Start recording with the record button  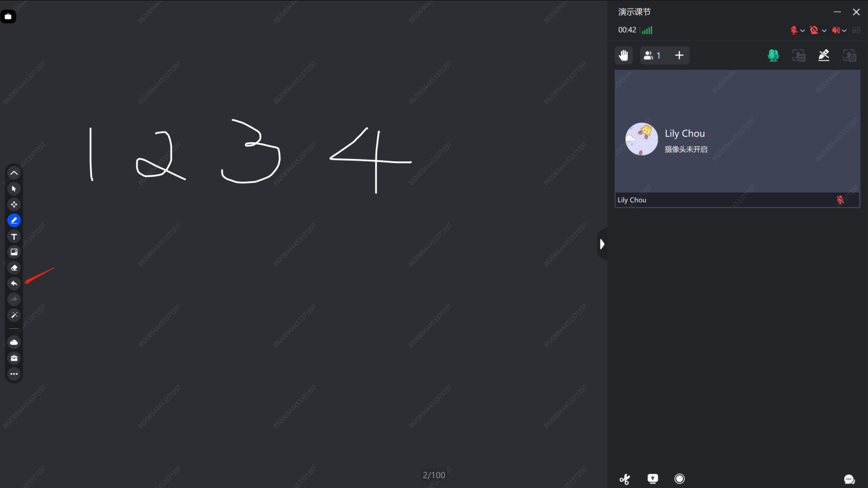680,479
